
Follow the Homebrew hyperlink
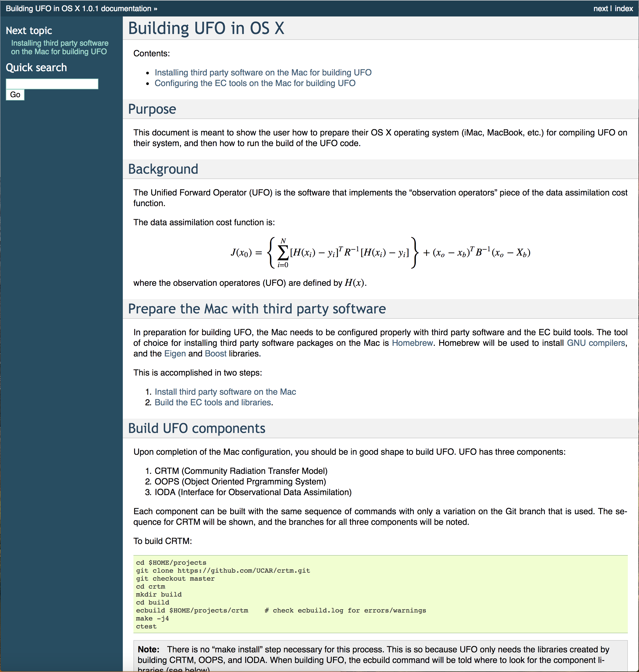412,343
